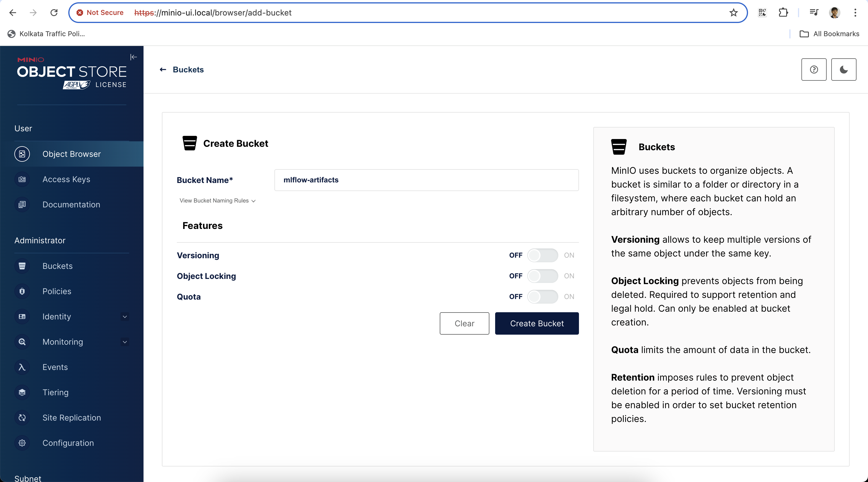The height and width of the screenshot is (482, 868).
Task: Toggle Quota feature ON
Action: (542, 296)
